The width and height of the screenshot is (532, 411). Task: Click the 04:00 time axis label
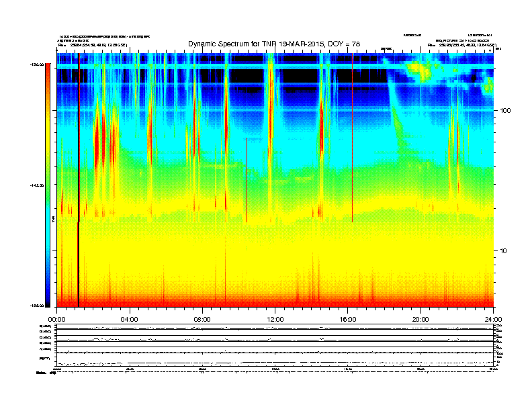tap(130, 320)
